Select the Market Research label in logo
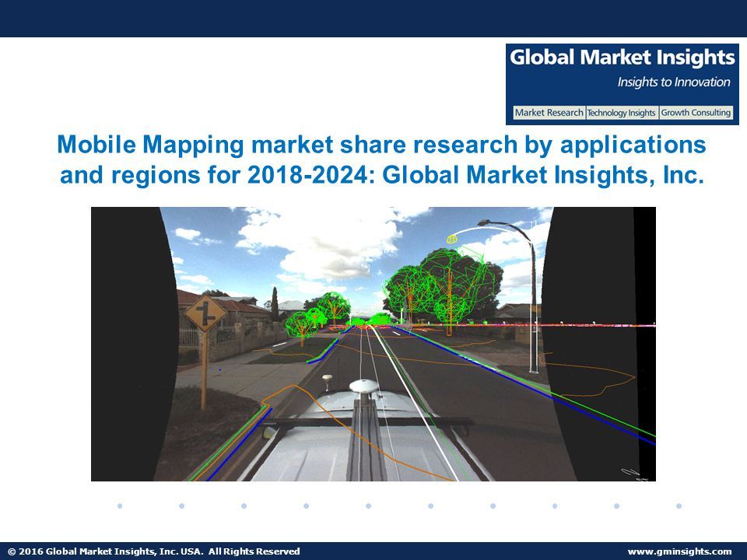This screenshot has height=560, width=747. (x=549, y=113)
